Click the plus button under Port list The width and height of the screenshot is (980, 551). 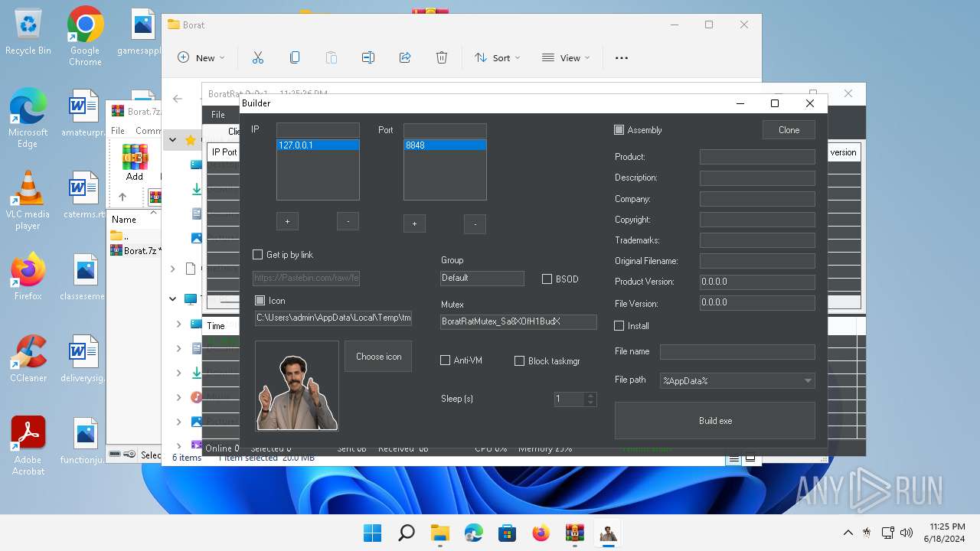point(414,223)
